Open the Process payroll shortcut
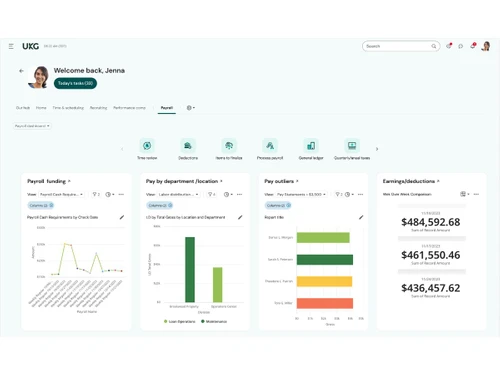This screenshot has width=500, height=375. click(270, 149)
